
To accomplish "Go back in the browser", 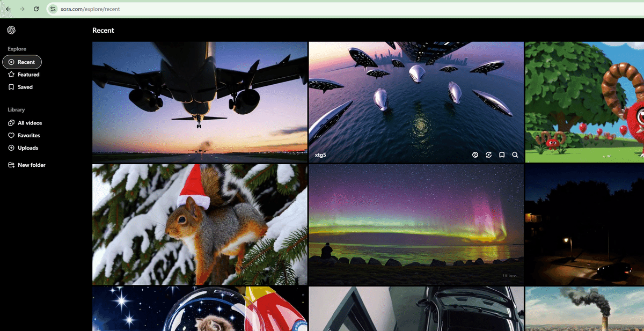I will coord(8,9).
